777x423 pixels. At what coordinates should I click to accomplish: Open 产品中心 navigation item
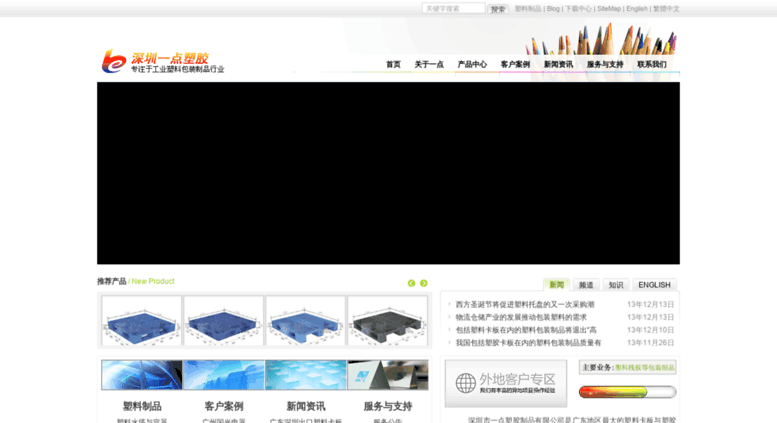click(x=472, y=64)
